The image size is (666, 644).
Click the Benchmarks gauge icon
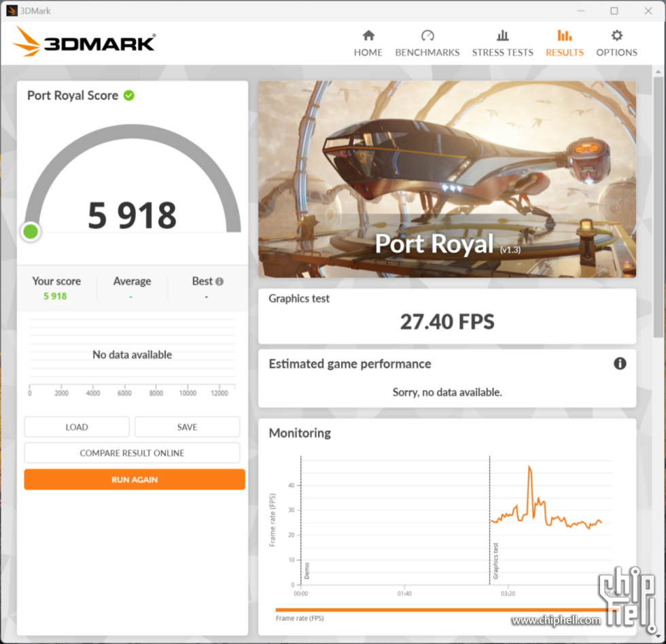coord(427,35)
